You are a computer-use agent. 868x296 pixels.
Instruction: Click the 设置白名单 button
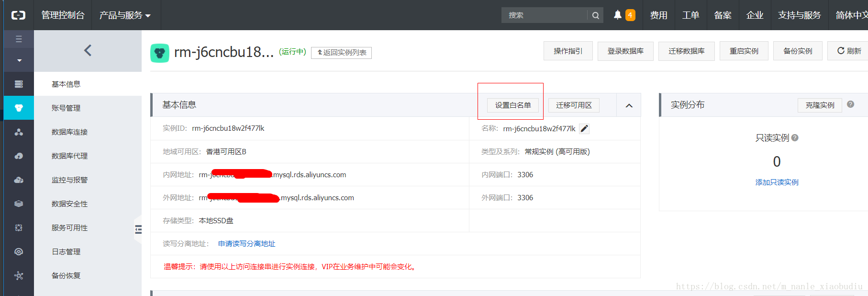click(x=513, y=105)
